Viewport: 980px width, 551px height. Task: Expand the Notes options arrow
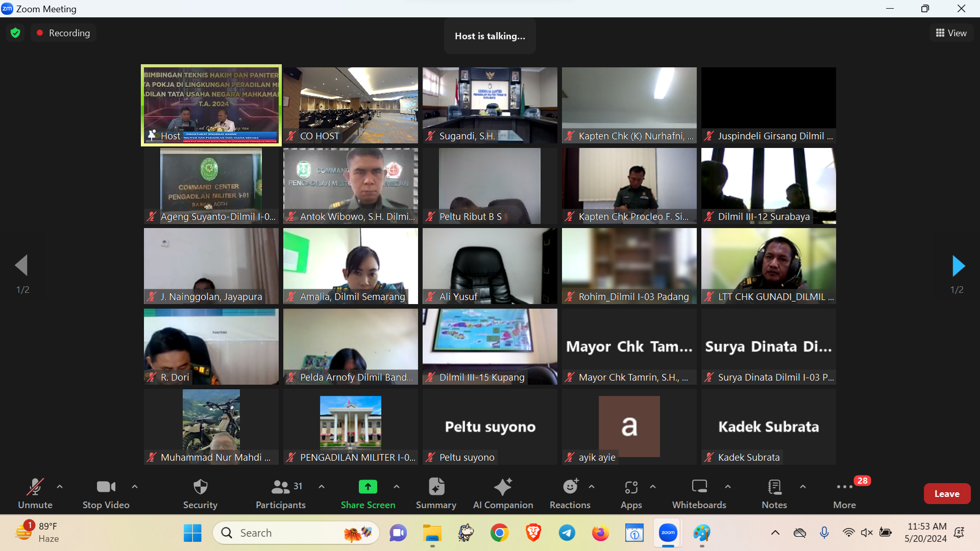pos(803,487)
